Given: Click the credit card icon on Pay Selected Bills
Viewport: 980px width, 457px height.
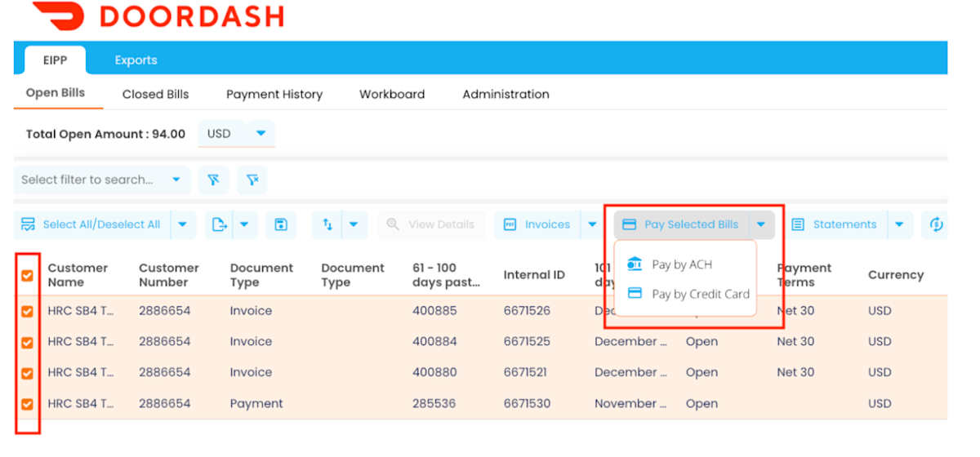Looking at the screenshot, I should [630, 224].
